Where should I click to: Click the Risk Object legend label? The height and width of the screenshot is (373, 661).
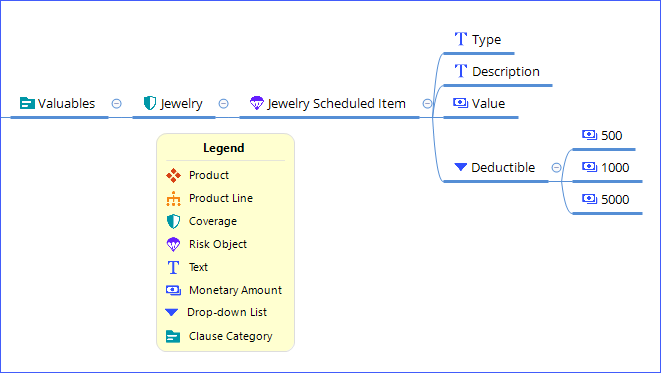218,244
